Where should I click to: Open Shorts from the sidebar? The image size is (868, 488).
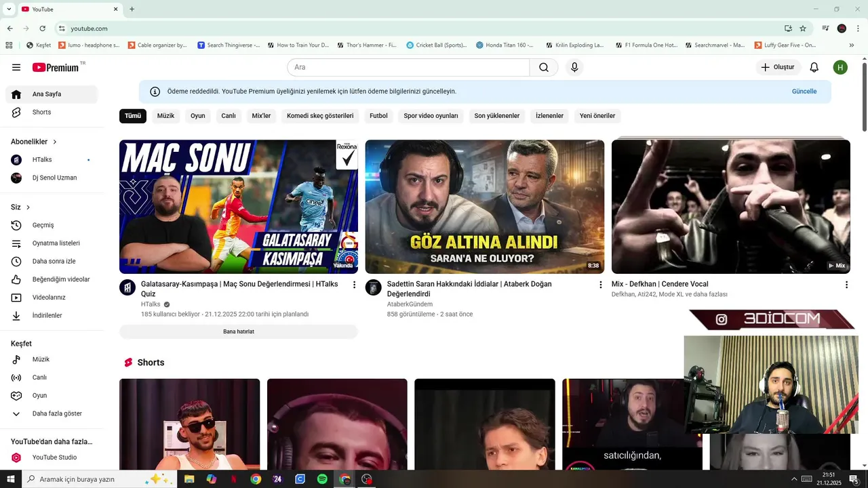(x=52, y=113)
